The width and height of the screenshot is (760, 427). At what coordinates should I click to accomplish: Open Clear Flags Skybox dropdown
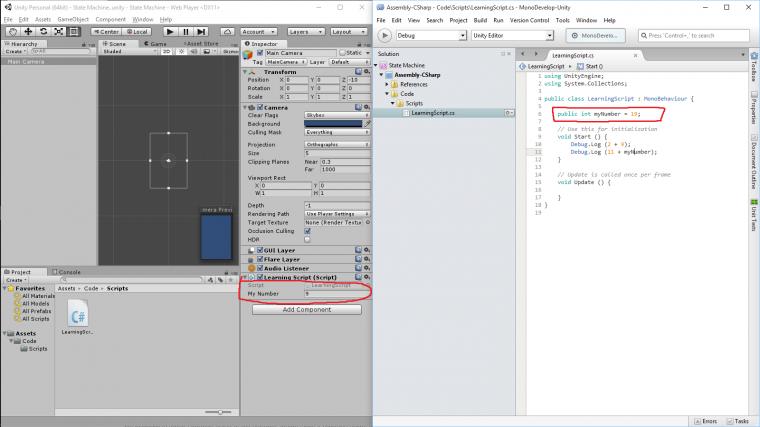click(337, 115)
